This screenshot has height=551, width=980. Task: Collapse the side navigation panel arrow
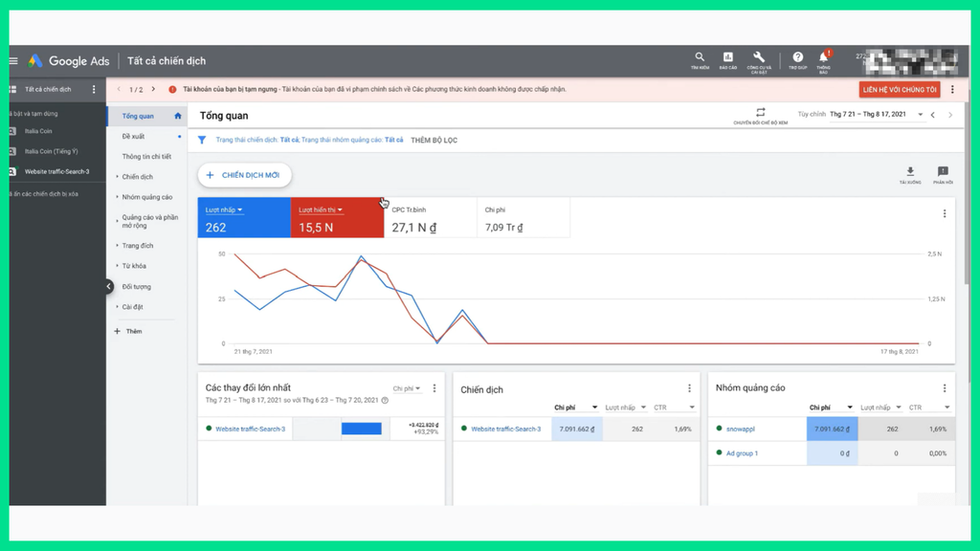109,286
